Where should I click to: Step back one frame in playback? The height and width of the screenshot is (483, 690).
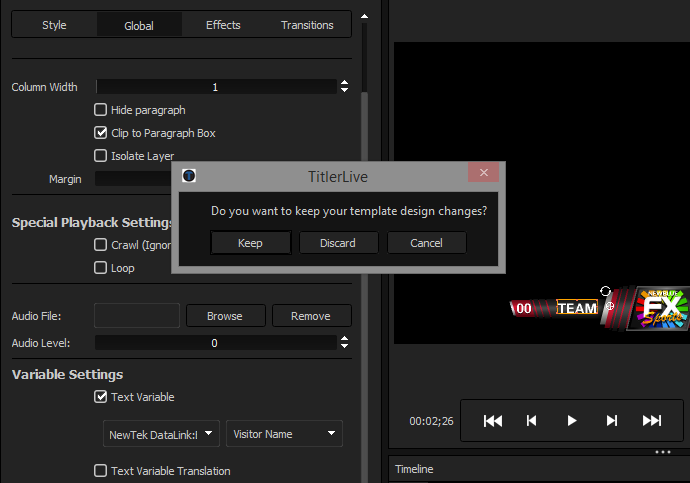[x=533, y=421]
